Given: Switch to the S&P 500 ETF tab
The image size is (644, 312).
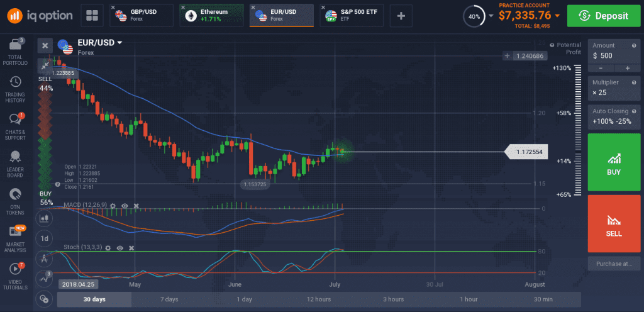Looking at the screenshot, I should (352, 16).
